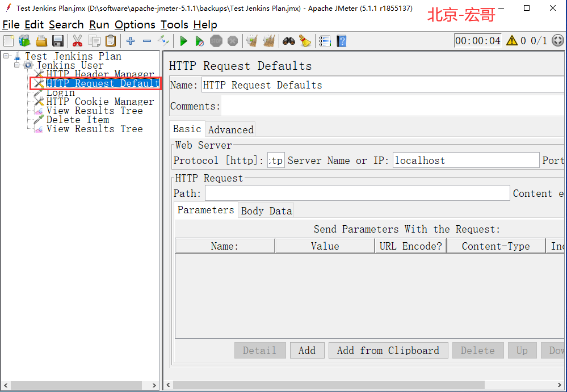The width and height of the screenshot is (567, 392).
Task: Open the Tools menu
Action: tap(174, 24)
